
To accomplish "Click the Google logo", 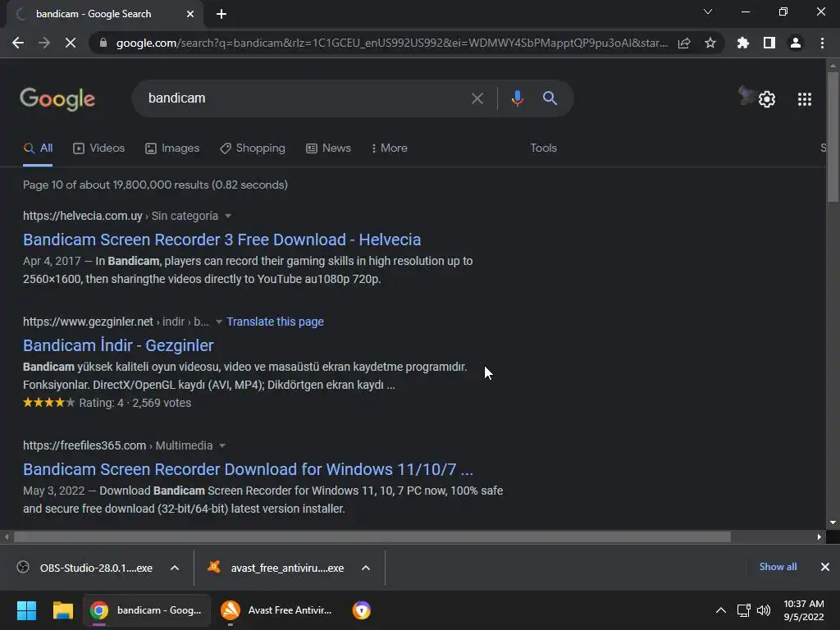I will [x=57, y=99].
